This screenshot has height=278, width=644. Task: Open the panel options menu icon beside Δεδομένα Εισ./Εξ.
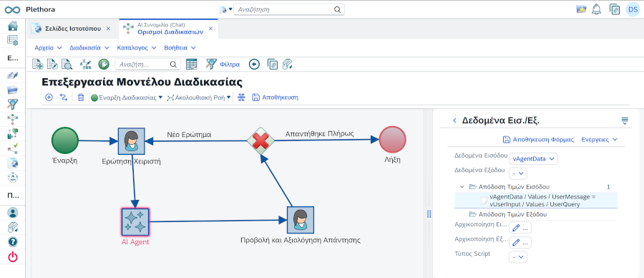[x=625, y=120]
